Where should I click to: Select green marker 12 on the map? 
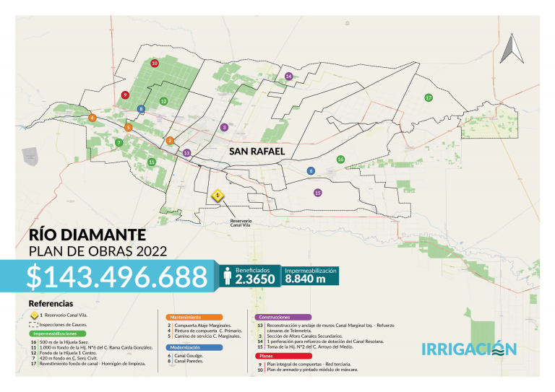[164, 101]
